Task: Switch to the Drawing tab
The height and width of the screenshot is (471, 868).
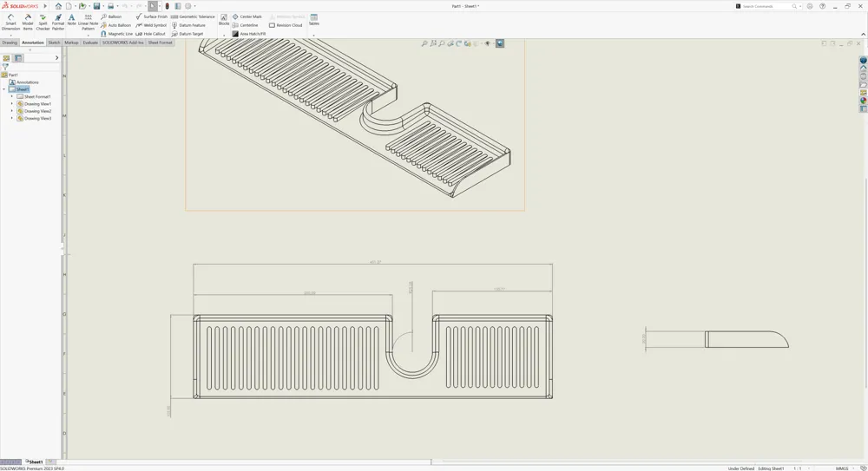Action: tap(10, 43)
